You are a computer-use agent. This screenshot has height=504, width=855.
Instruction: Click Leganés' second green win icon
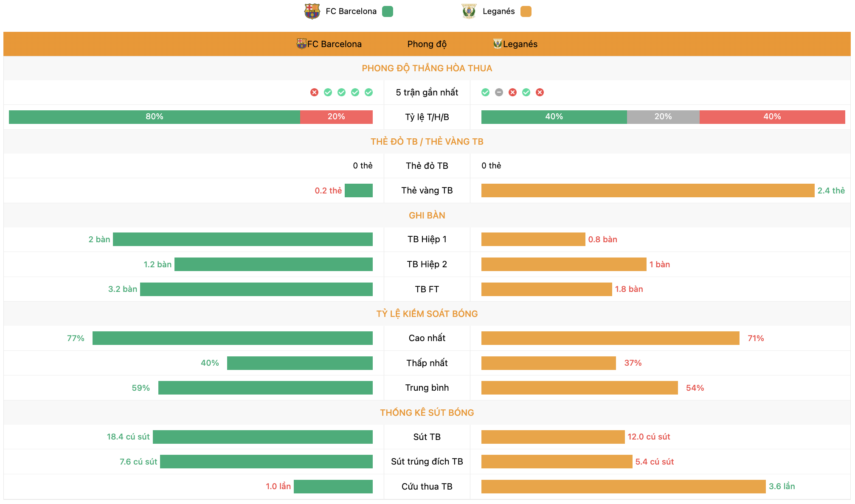click(526, 92)
